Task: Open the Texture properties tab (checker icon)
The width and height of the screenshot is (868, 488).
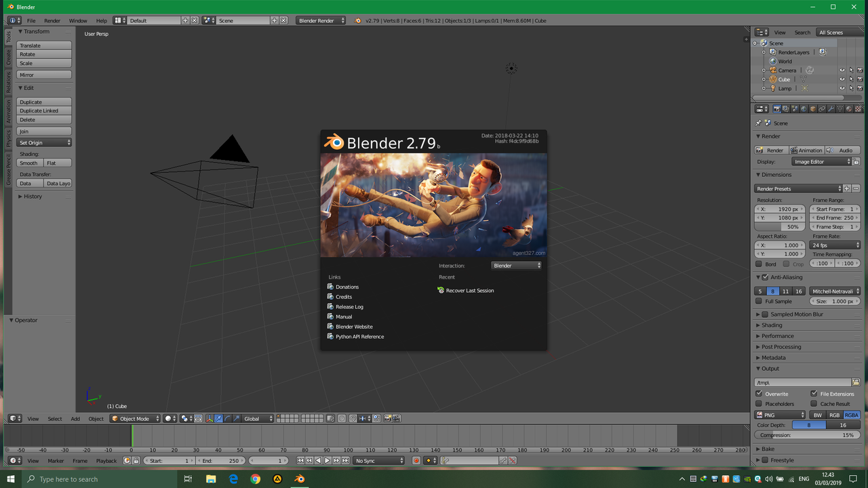Action: click(x=858, y=108)
